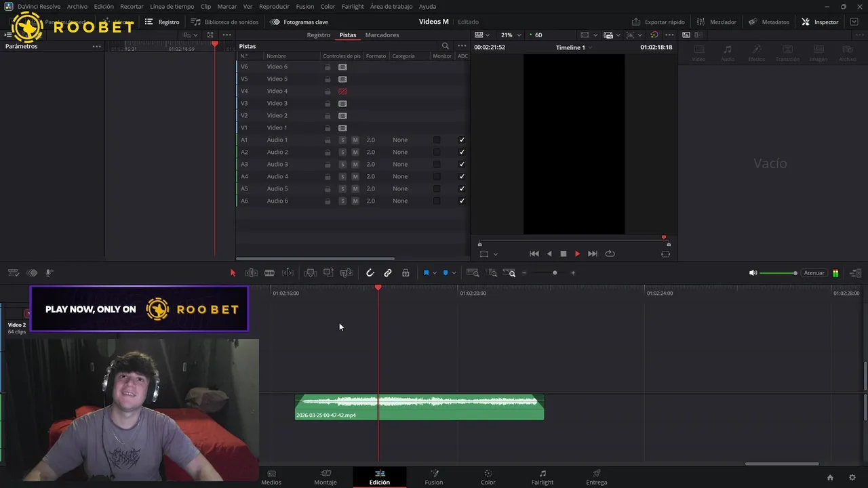Screen dimensions: 868x488
Task: Expand the far-right panel collapse chevron
Action: point(854,22)
